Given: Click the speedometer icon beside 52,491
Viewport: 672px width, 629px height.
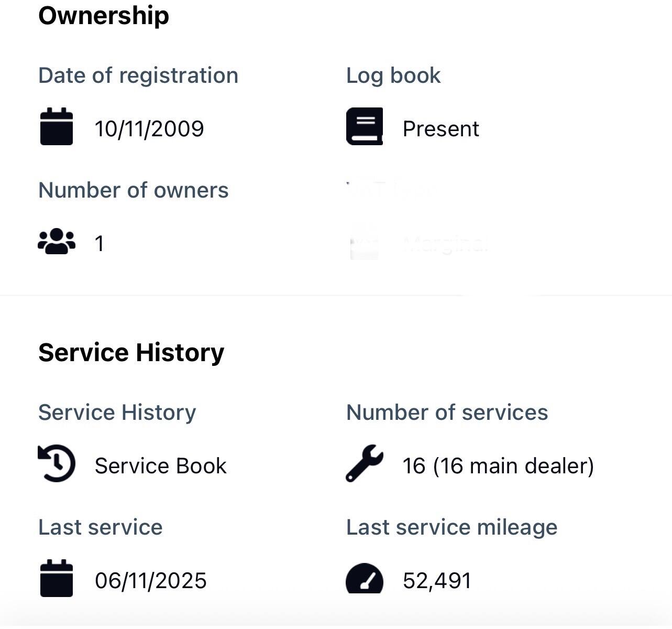Looking at the screenshot, I should coord(365,579).
